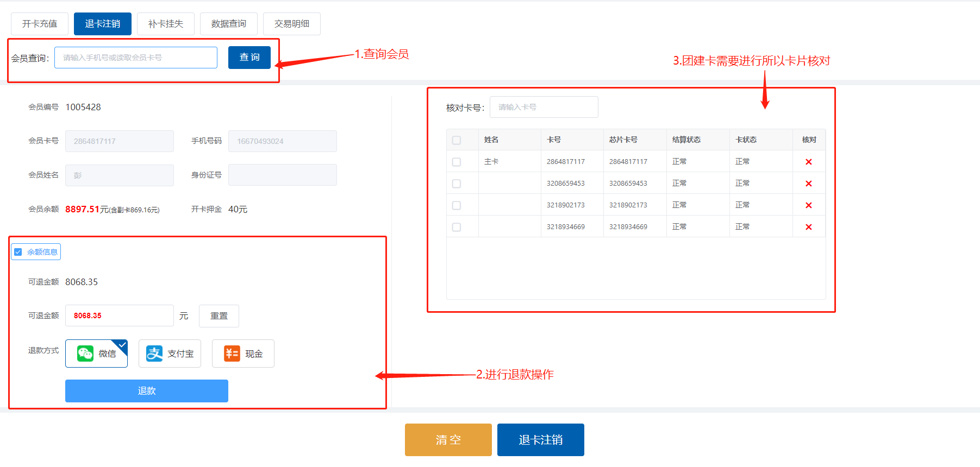Select checkbox for card 3218934669 row
Image resolution: width=980 pixels, height=467 pixels.
click(457, 227)
